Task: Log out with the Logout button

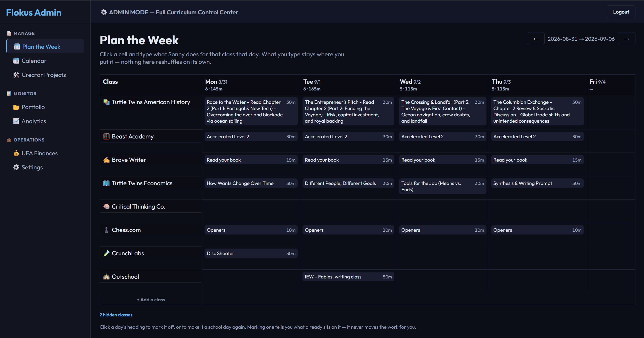Action: [x=621, y=12]
